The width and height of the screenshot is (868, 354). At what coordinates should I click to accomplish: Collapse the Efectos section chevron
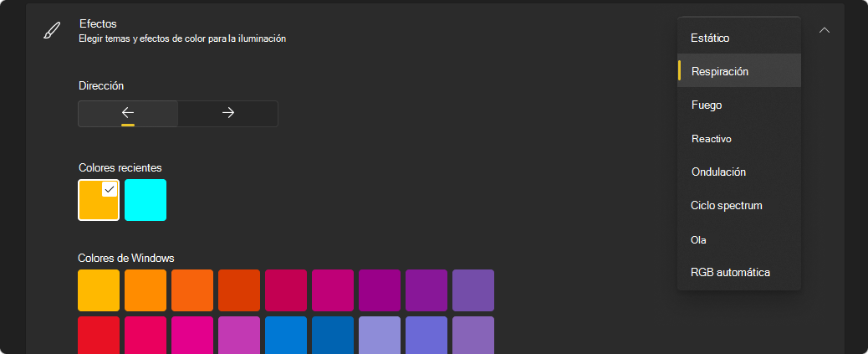click(x=825, y=30)
